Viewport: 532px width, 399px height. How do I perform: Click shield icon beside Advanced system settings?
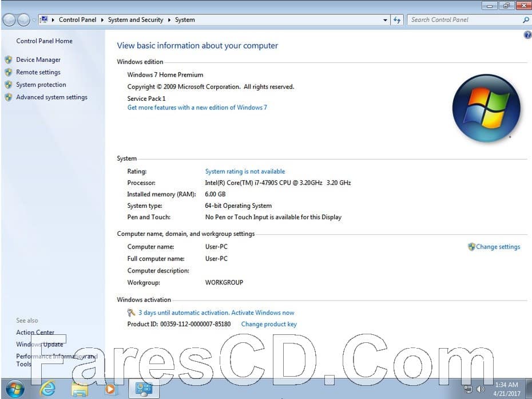pyautogui.click(x=9, y=97)
